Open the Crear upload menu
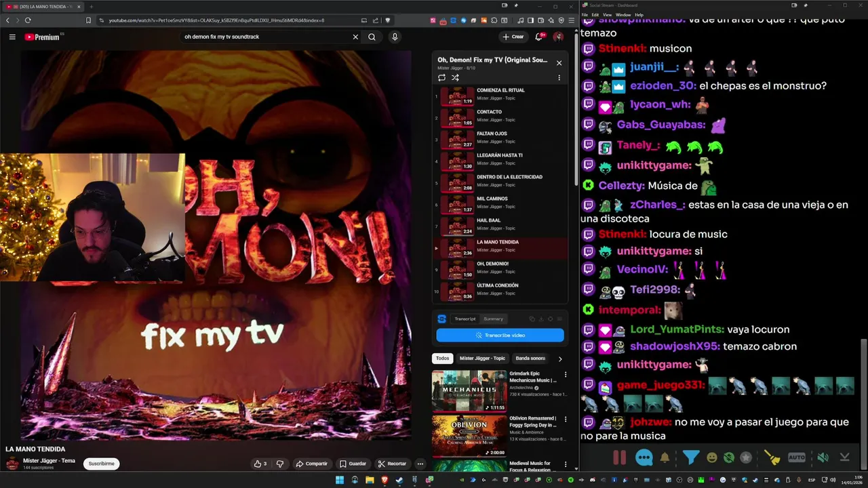 513,37
